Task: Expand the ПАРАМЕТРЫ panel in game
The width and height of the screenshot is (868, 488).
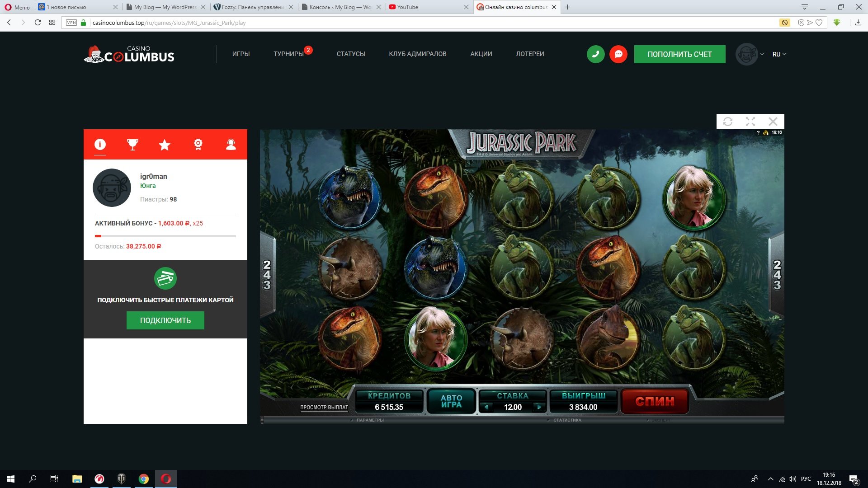Action: click(x=369, y=420)
